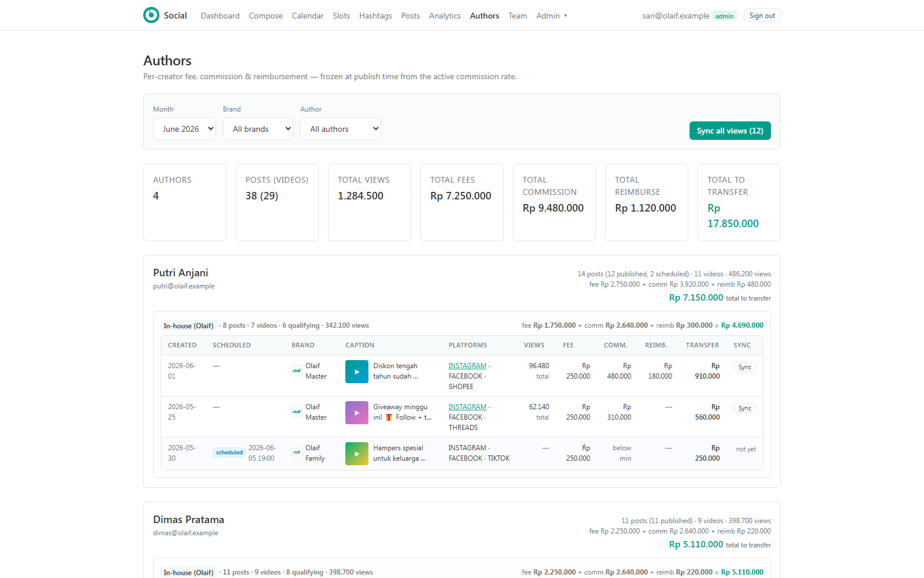Sync views for the Giveaway minggu post

click(745, 408)
